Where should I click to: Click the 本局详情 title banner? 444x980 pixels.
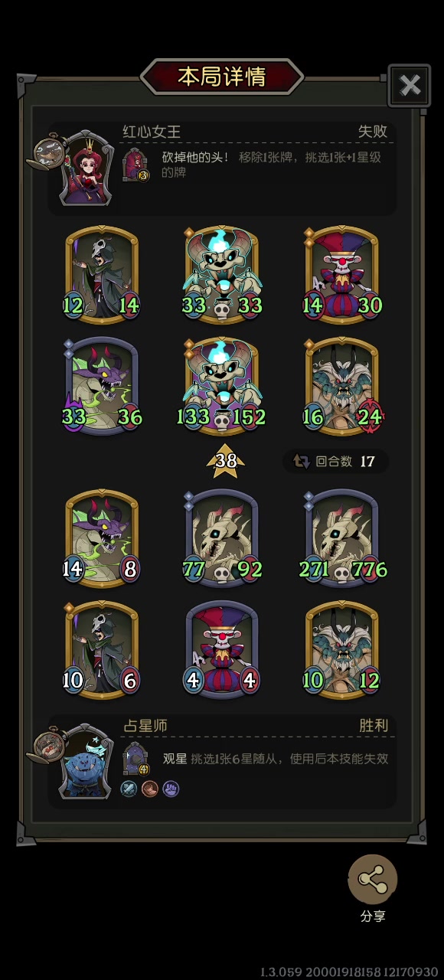[x=222, y=77]
